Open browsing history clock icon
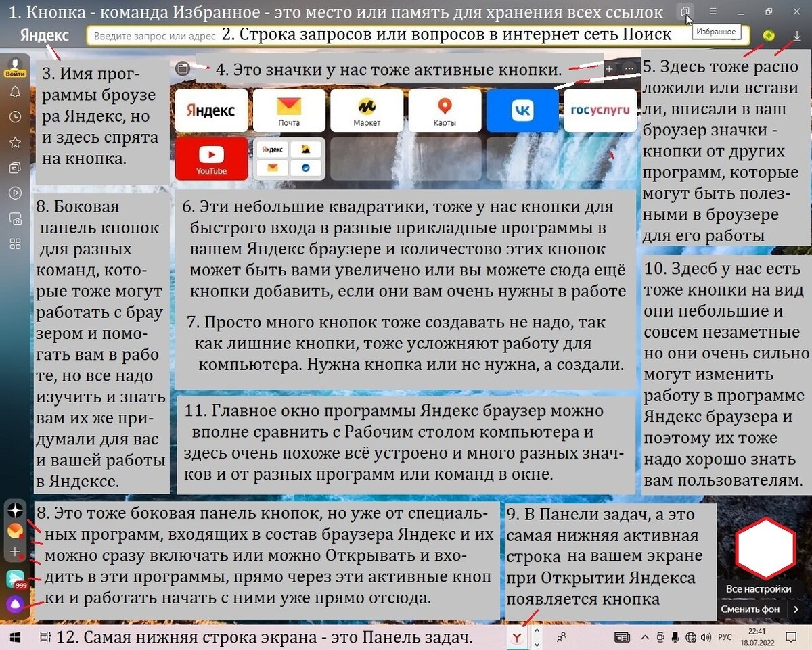The width and height of the screenshot is (812, 650). click(x=15, y=117)
